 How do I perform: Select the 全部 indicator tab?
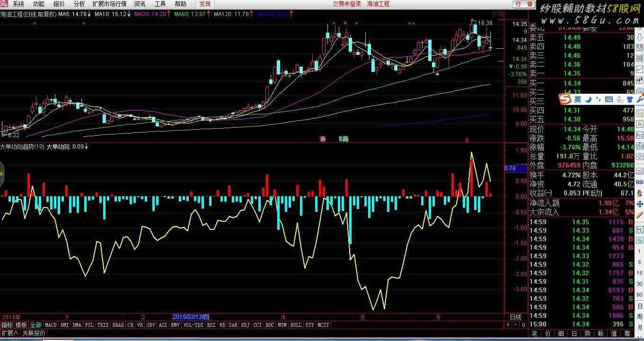(x=36, y=325)
